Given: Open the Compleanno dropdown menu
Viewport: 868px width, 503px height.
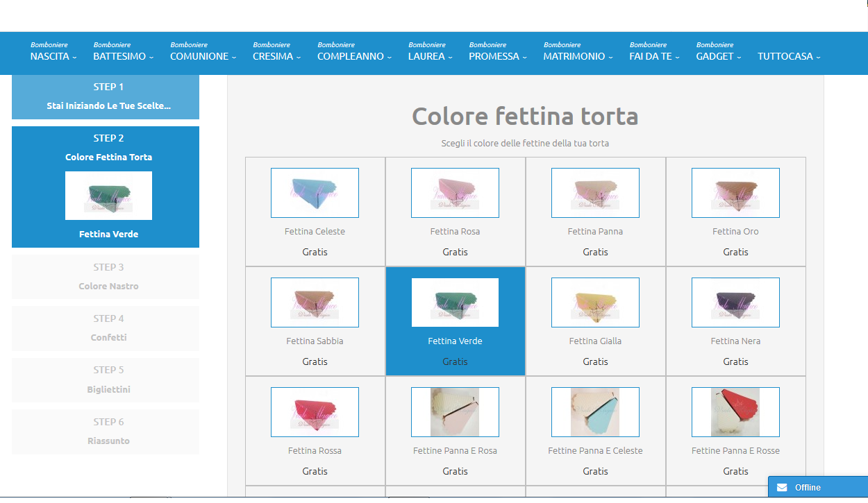Looking at the screenshot, I should 355,51.
